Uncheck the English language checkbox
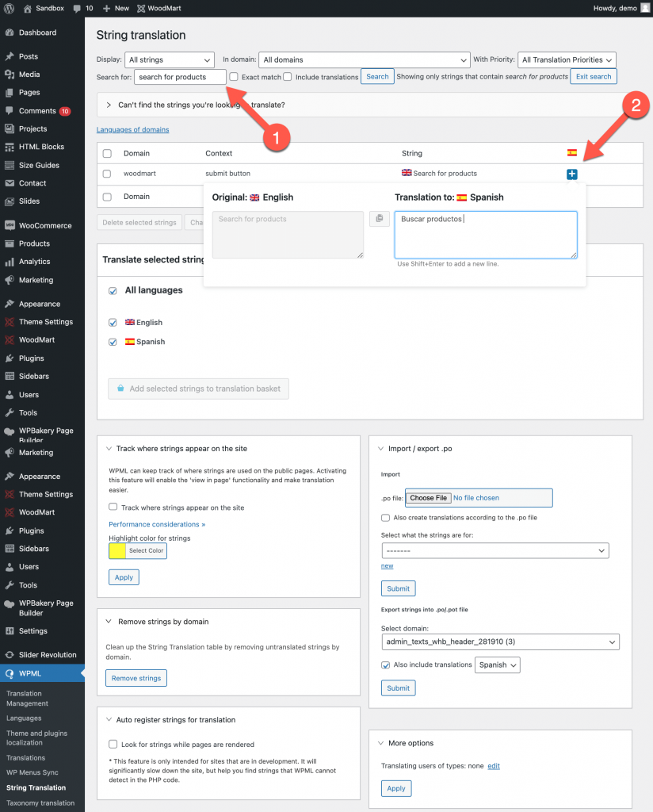 [x=113, y=323]
